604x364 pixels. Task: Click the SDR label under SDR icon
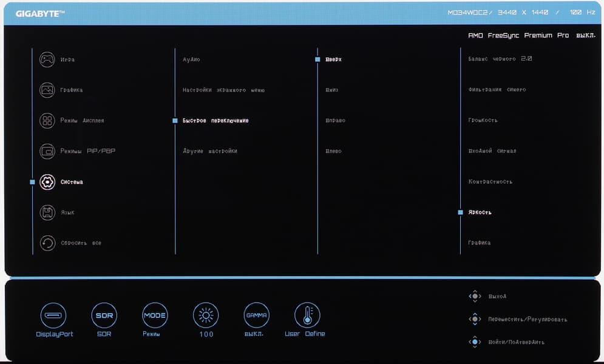click(104, 334)
